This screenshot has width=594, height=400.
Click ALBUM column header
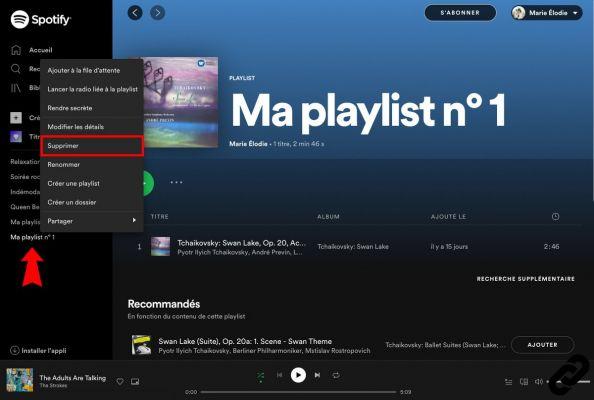[328, 217]
